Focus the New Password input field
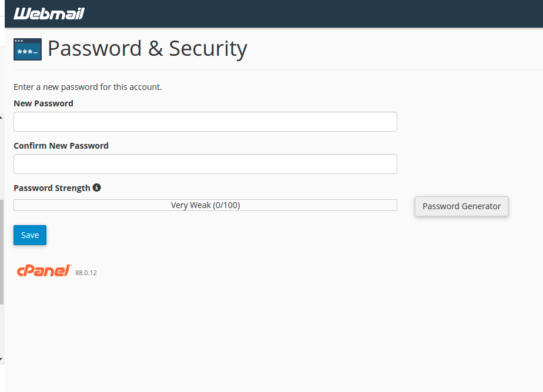The width and height of the screenshot is (543, 392). click(x=205, y=122)
